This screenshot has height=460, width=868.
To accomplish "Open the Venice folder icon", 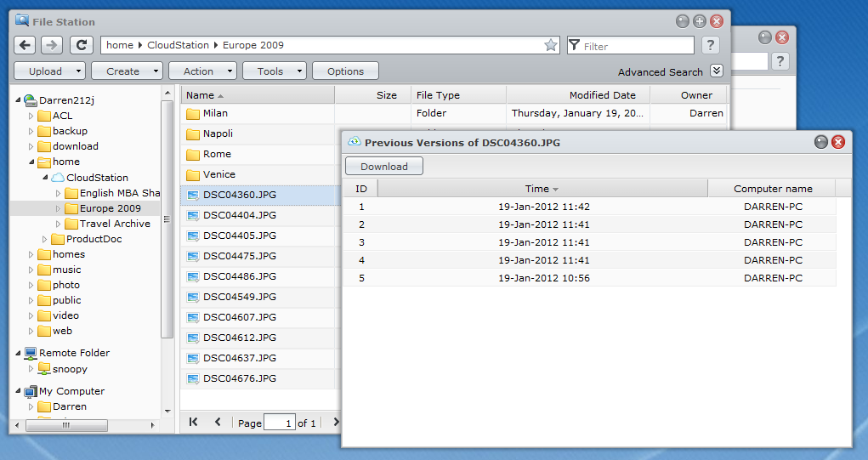I will [193, 175].
